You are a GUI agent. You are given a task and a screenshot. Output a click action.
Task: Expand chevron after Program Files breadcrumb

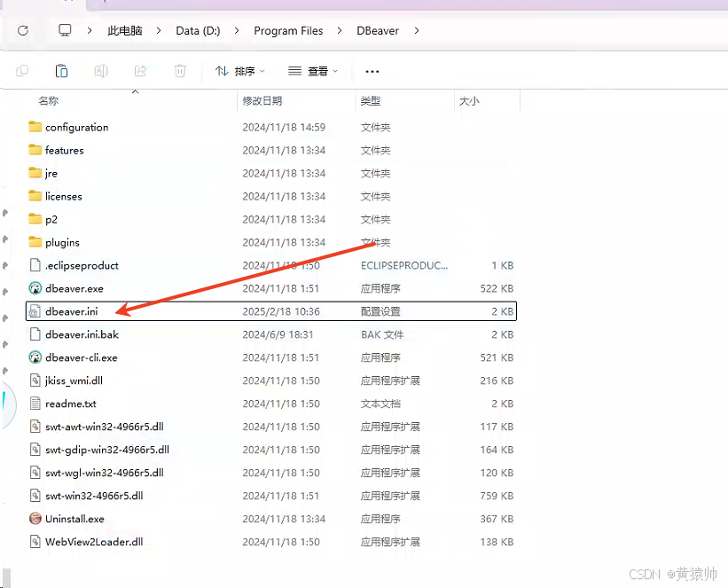tap(340, 31)
